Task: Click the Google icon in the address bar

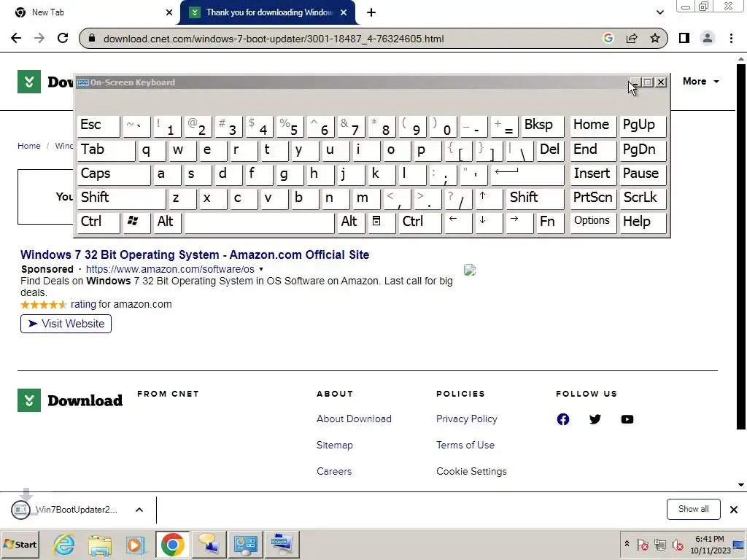Action: point(608,38)
